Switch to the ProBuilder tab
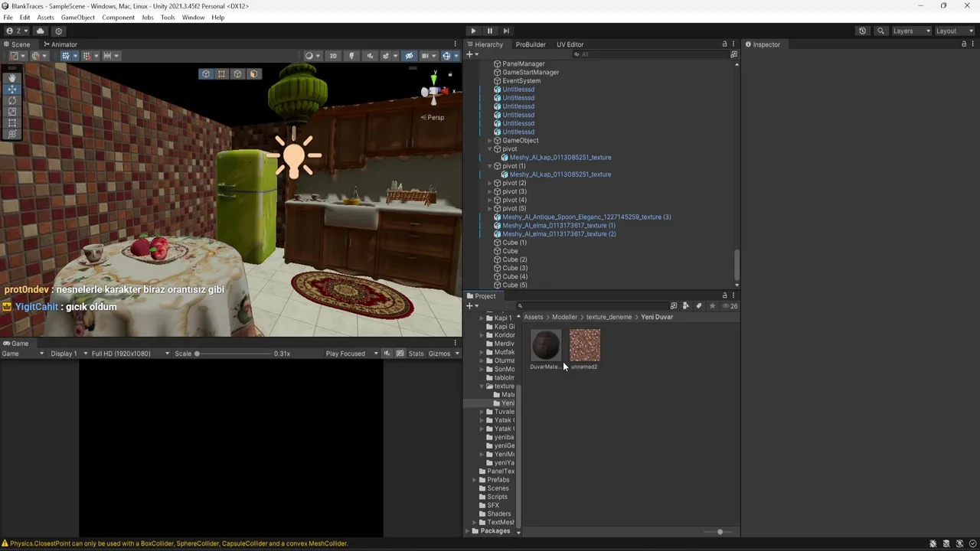This screenshot has width=980, height=551. point(530,44)
